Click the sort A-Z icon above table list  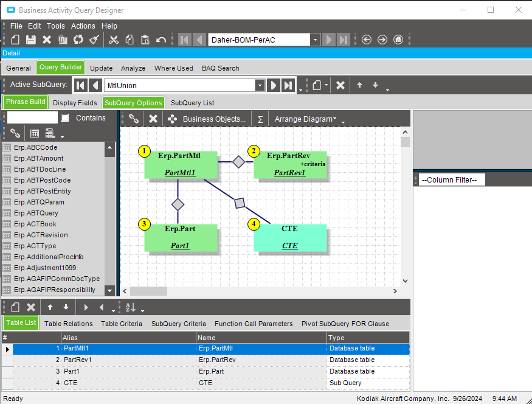[x=131, y=307]
